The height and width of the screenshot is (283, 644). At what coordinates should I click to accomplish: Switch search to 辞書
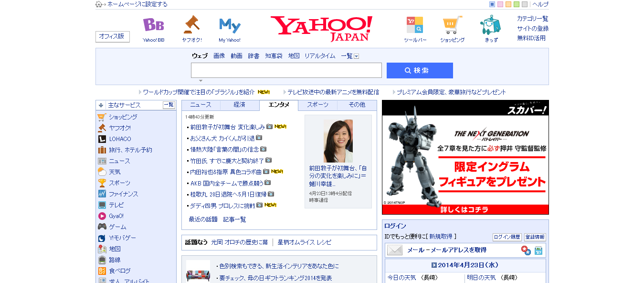253,56
